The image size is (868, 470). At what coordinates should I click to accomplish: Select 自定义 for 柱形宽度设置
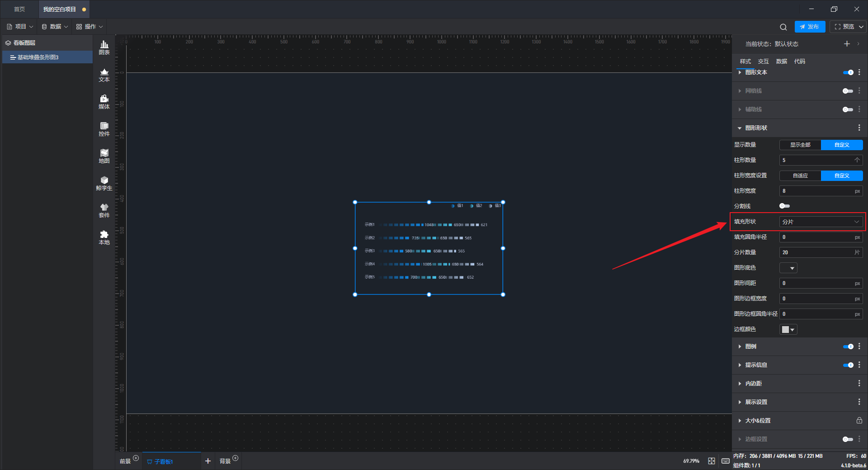(x=842, y=176)
